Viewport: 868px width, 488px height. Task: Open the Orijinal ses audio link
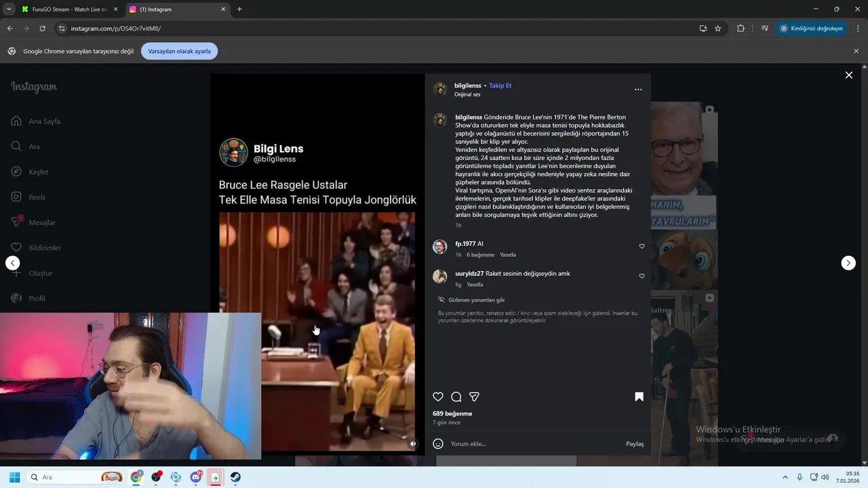coord(467,94)
